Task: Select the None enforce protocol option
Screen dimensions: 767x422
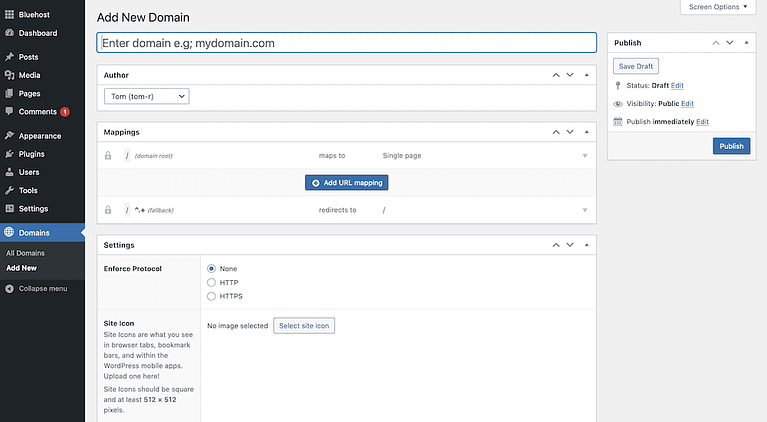Action: click(211, 268)
